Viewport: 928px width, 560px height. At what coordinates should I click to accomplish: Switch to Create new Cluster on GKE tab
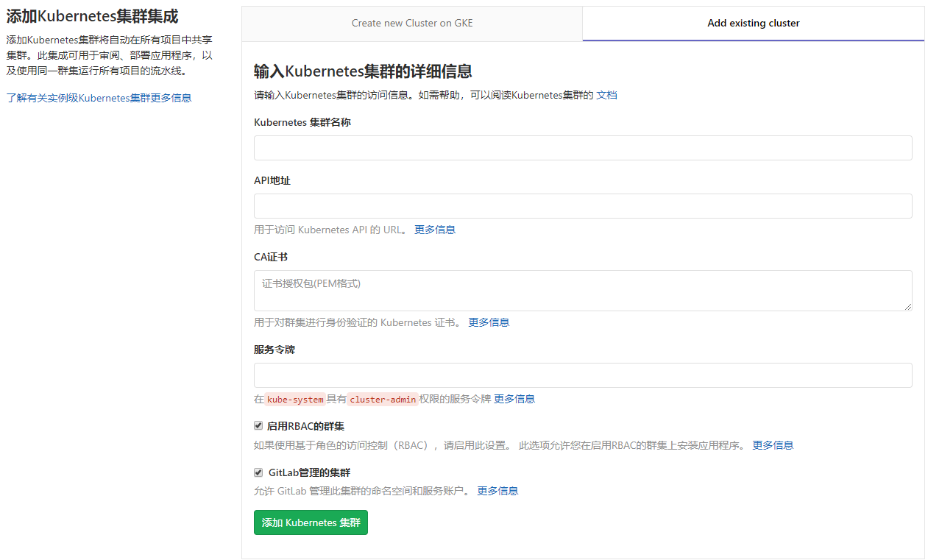(x=412, y=23)
